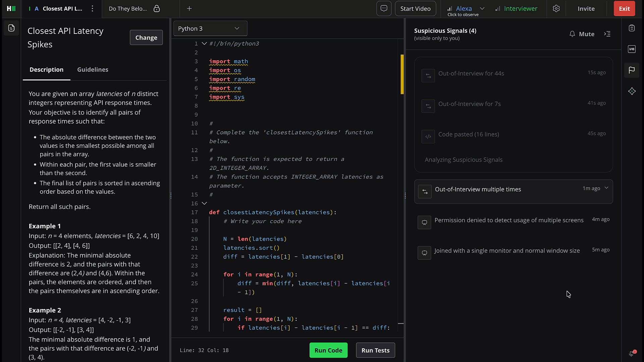
Task: Click the notification bell at bottom right
Action: (632, 353)
